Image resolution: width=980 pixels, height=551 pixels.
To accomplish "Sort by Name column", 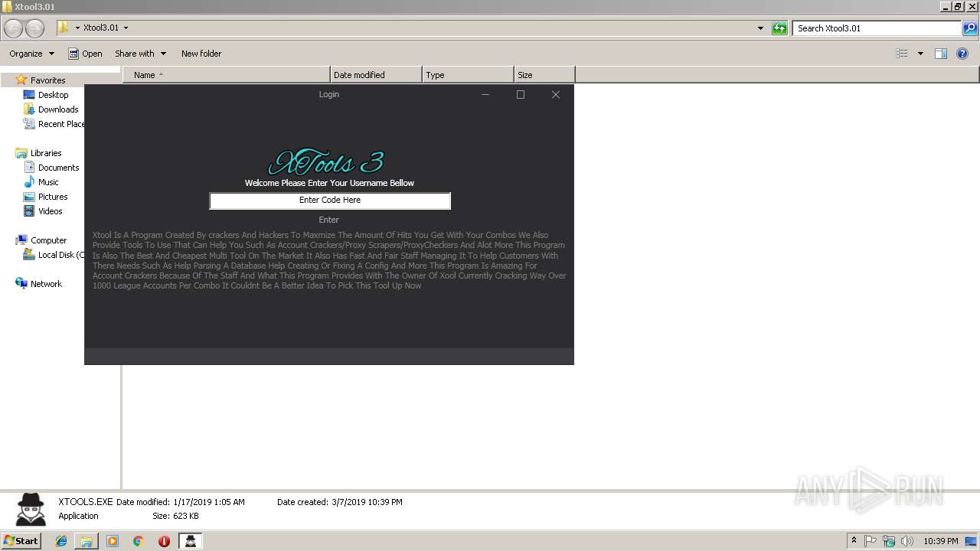I will point(227,75).
